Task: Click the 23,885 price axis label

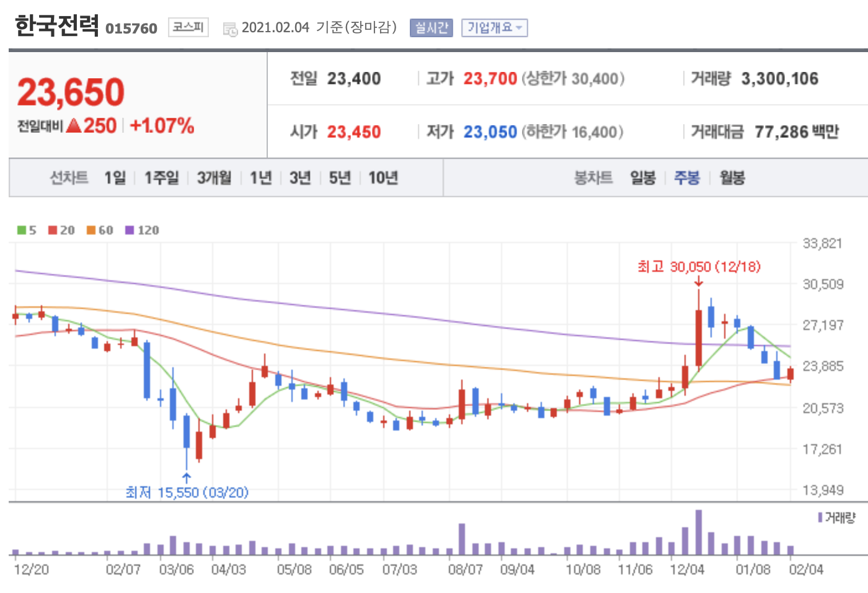Action: coord(823,367)
